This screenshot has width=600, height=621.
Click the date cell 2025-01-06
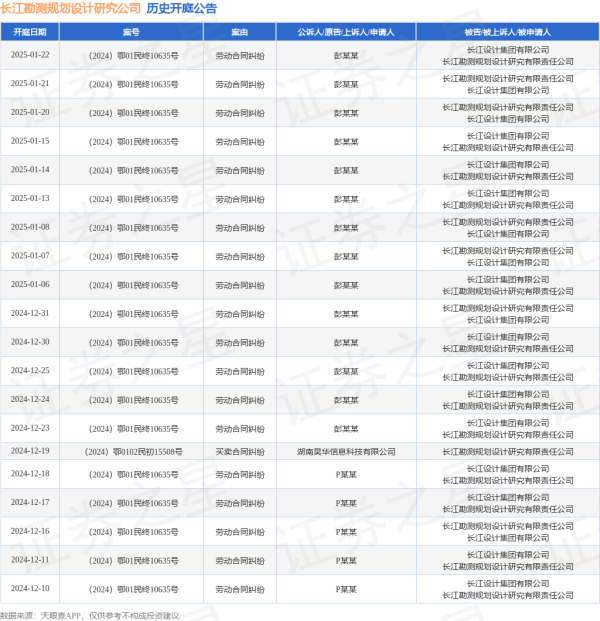30,285
